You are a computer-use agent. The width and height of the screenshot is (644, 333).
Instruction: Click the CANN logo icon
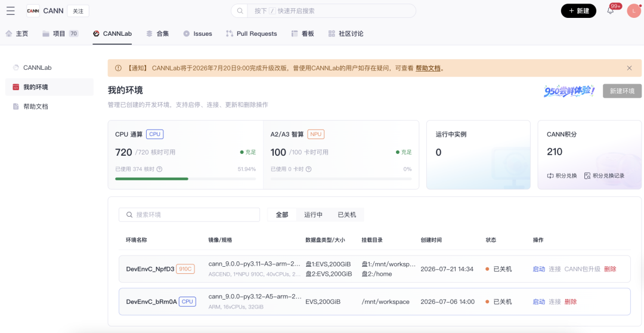(33, 11)
